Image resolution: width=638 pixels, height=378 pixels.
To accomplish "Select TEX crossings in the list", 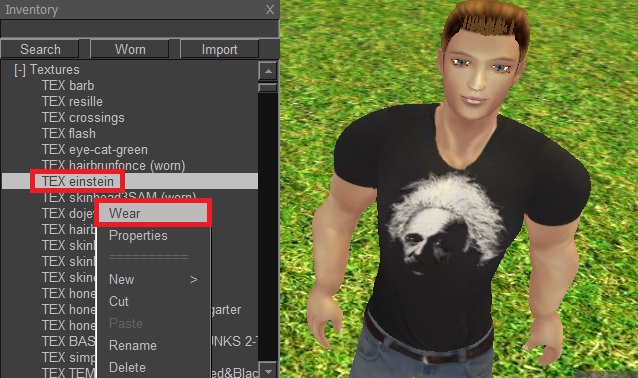I will click(x=83, y=118).
